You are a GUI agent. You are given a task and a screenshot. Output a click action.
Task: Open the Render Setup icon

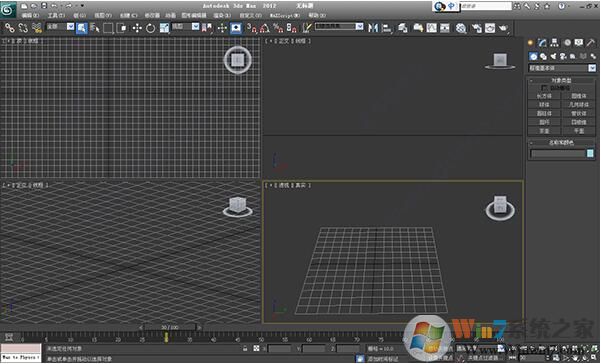[476, 28]
